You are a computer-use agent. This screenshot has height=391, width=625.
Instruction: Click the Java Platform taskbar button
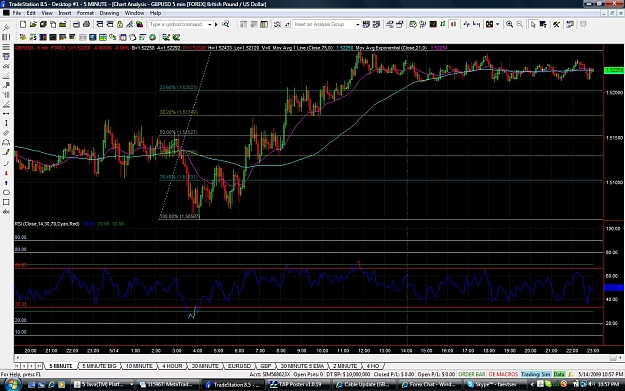(x=103, y=385)
